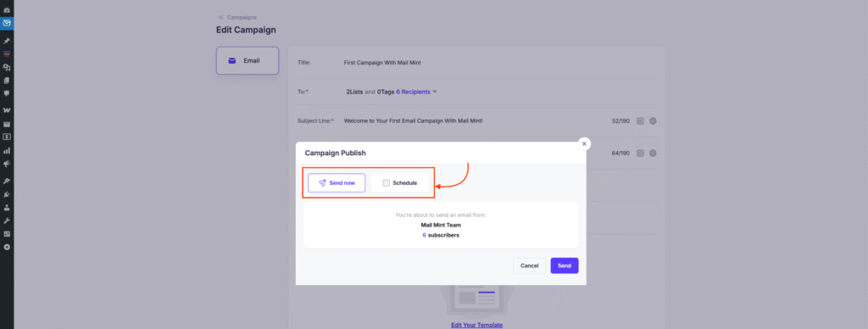
Task: Click the gear icon beside the 64/190 counter
Action: [x=653, y=153]
